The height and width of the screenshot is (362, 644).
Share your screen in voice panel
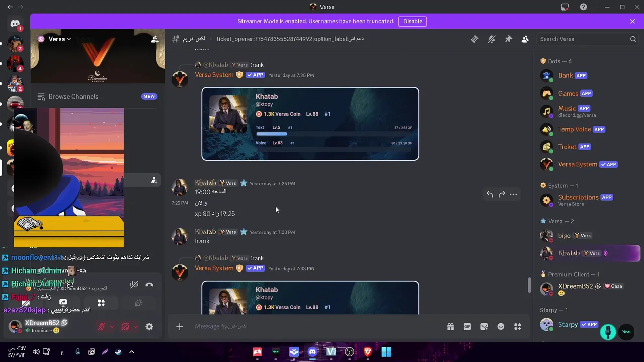click(x=63, y=303)
